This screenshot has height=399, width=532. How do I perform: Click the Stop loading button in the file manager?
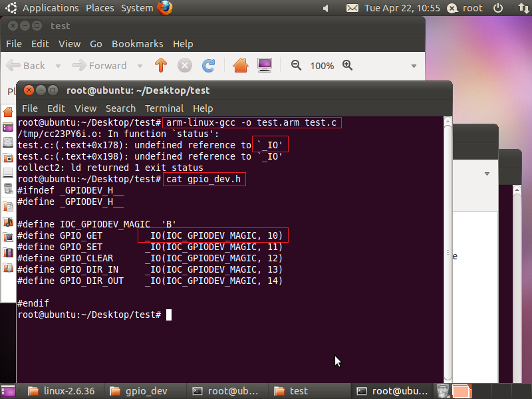click(x=185, y=65)
